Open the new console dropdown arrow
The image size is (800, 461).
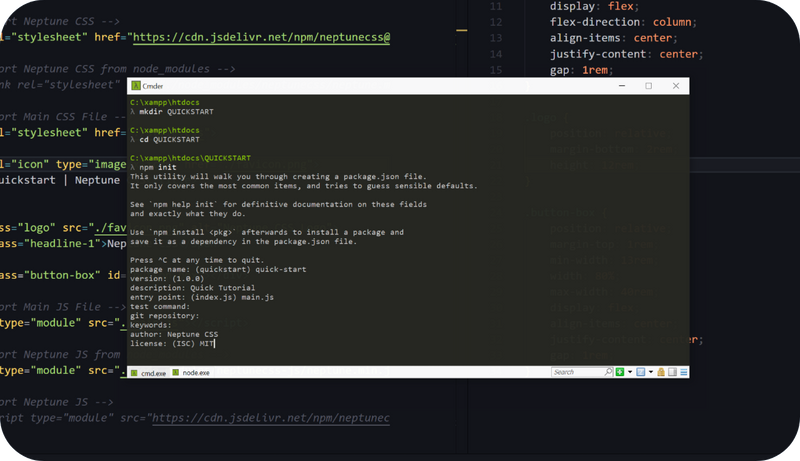point(630,372)
